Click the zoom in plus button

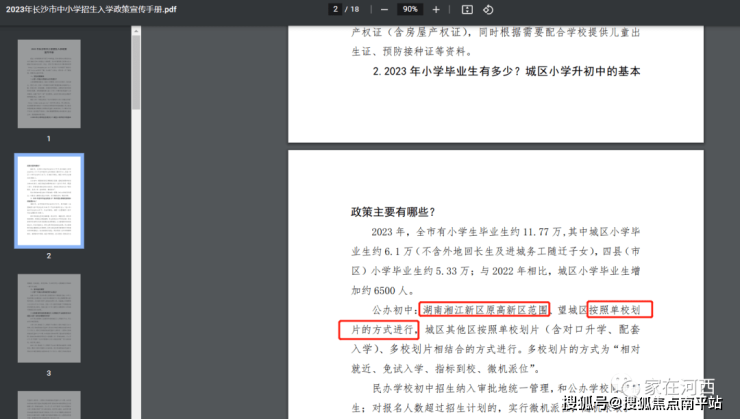(436, 9)
